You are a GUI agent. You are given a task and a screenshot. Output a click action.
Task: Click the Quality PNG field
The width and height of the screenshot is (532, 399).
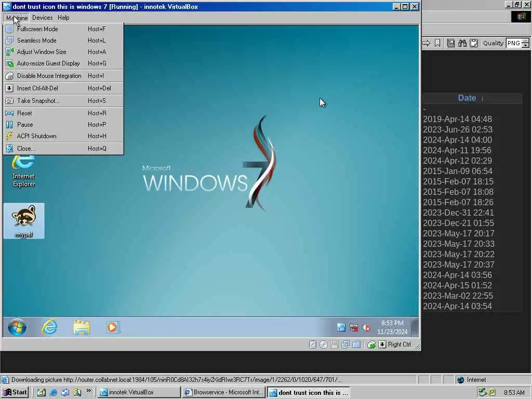click(x=513, y=43)
